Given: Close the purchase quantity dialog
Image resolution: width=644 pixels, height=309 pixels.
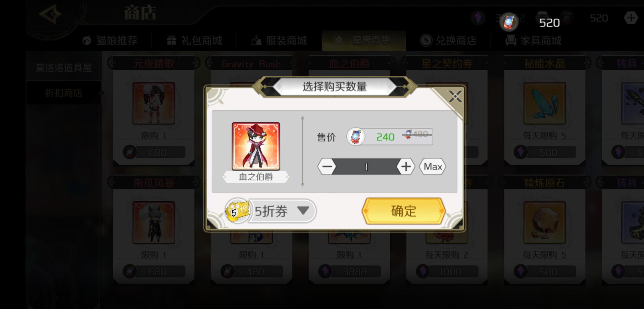Looking at the screenshot, I should coord(455,96).
